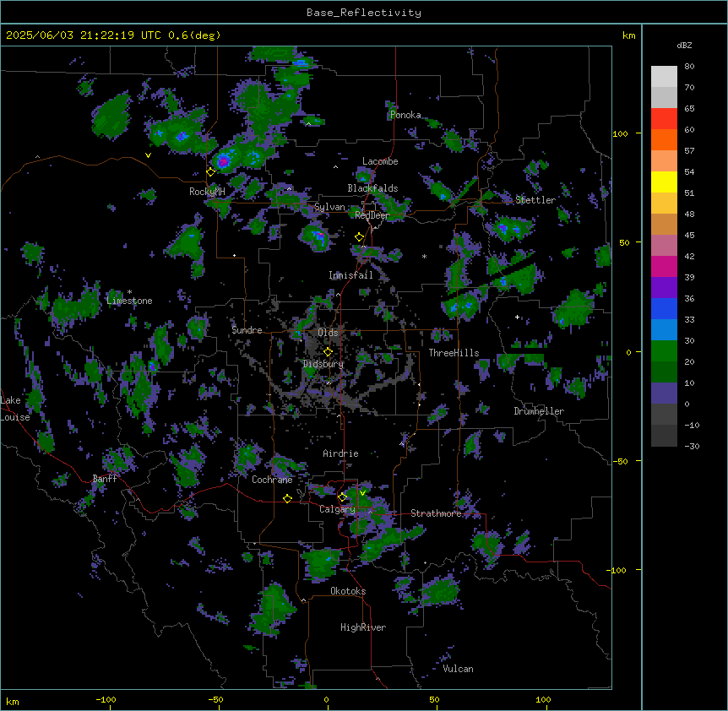Click the blue 33–36 dBZ legend swatch
The width and height of the screenshot is (728, 711).
coord(664,308)
